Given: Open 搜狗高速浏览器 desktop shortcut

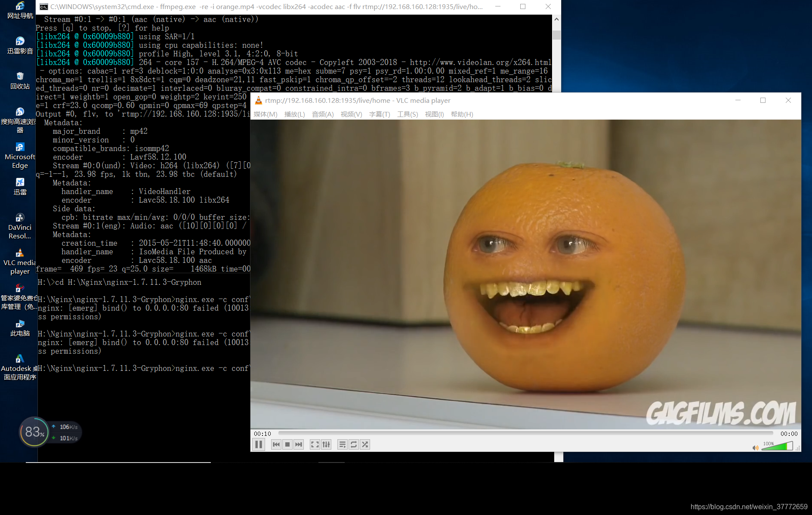Looking at the screenshot, I should [20, 120].
